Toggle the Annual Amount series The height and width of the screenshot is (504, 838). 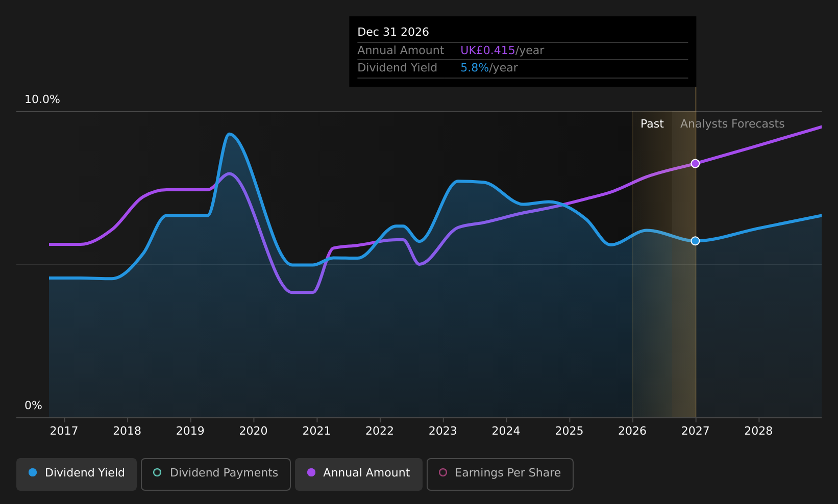pyautogui.click(x=359, y=474)
